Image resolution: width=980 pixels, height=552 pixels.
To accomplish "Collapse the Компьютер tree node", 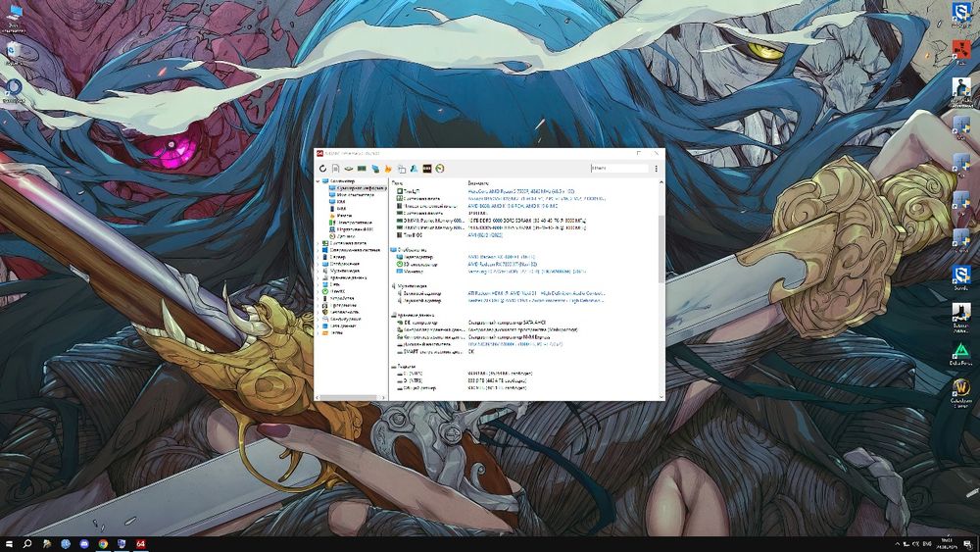I will pyautogui.click(x=318, y=181).
